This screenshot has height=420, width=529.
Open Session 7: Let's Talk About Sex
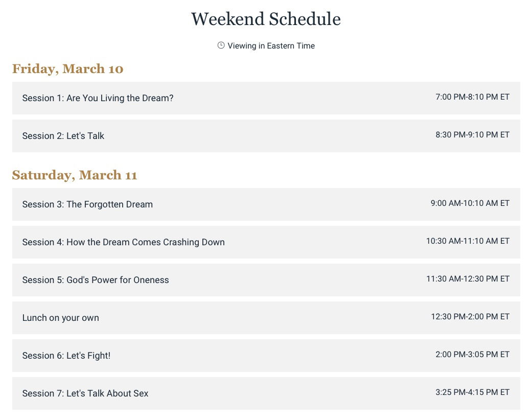click(266, 393)
